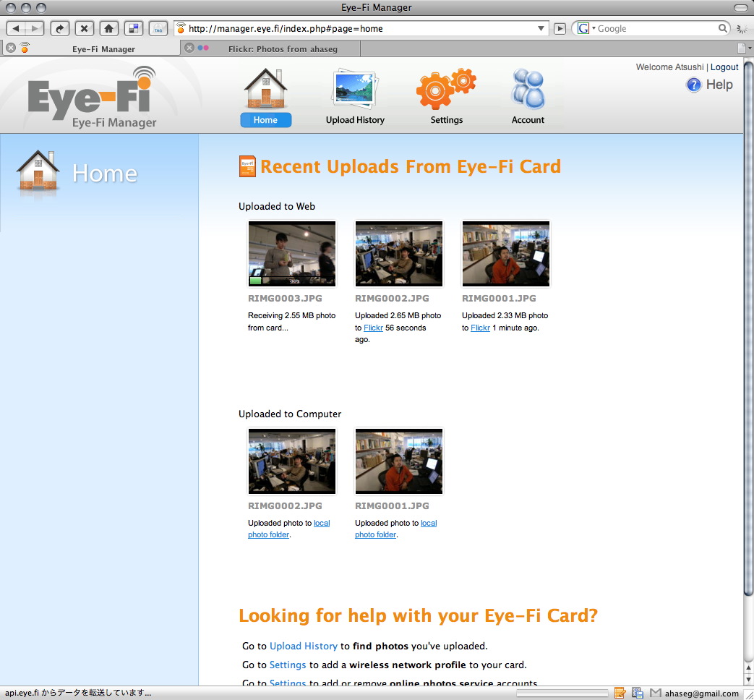Reload the page with the refresh button
This screenshot has width=754, height=700.
[59, 28]
